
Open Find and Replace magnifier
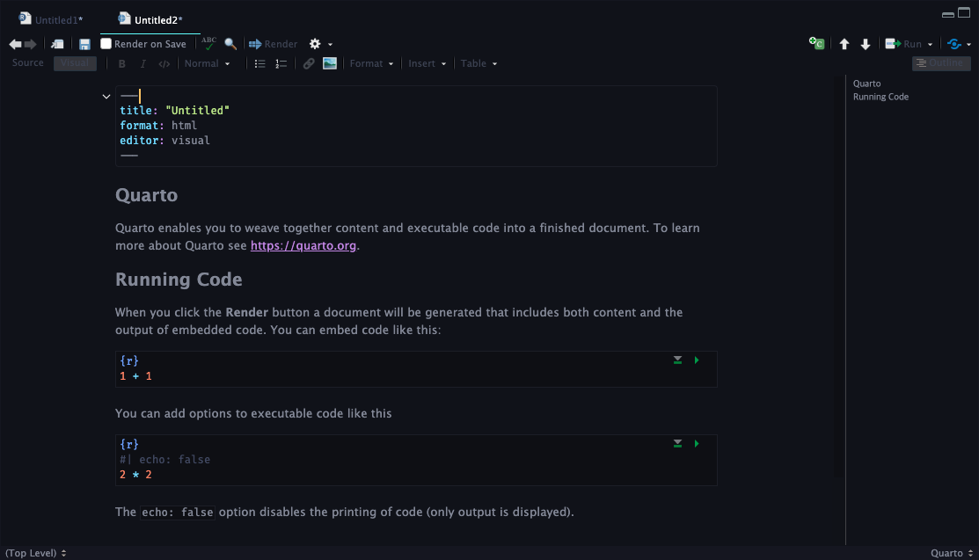point(230,44)
